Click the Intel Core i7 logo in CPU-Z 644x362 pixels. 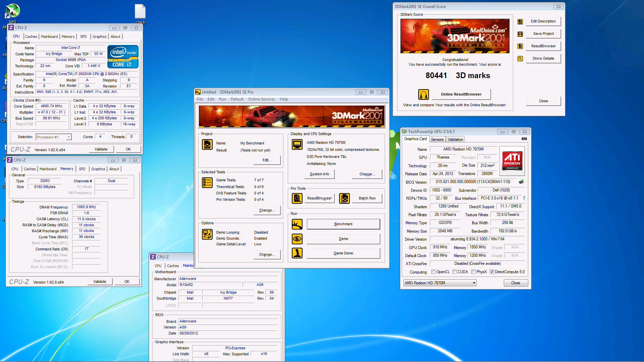pos(123,57)
